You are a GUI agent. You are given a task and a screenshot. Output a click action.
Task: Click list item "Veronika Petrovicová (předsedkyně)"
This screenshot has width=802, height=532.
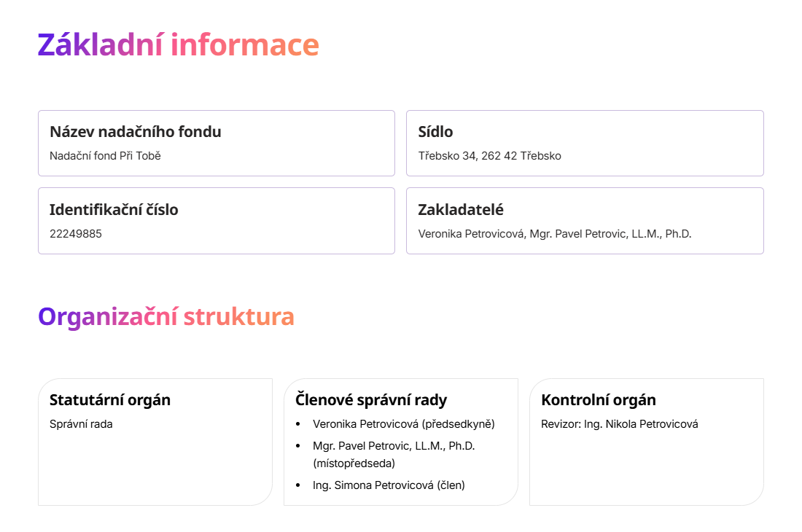point(403,424)
